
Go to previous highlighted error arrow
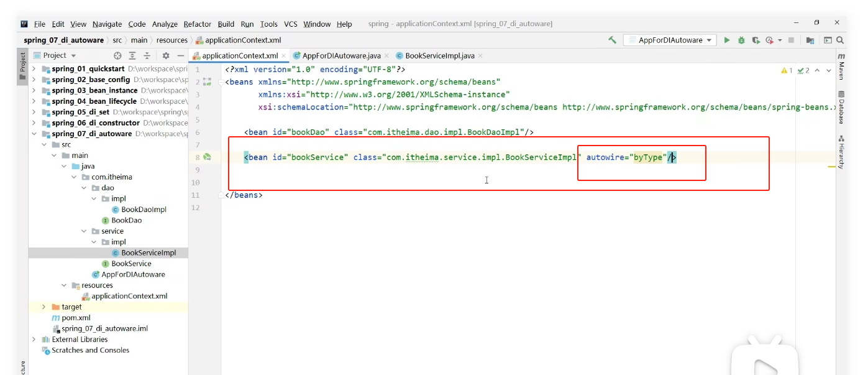817,70
